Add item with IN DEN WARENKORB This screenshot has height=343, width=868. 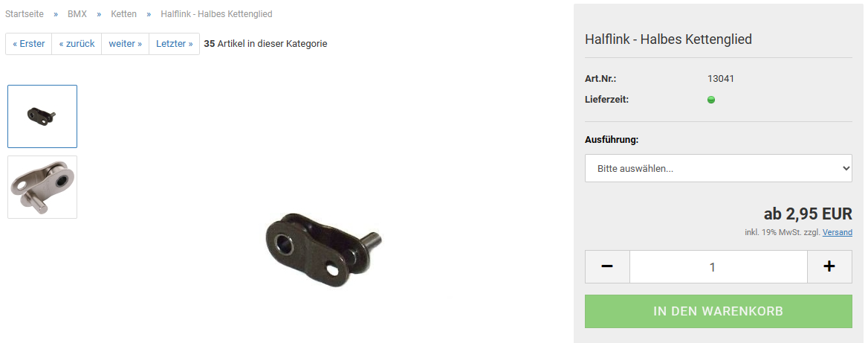click(x=719, y=311)
